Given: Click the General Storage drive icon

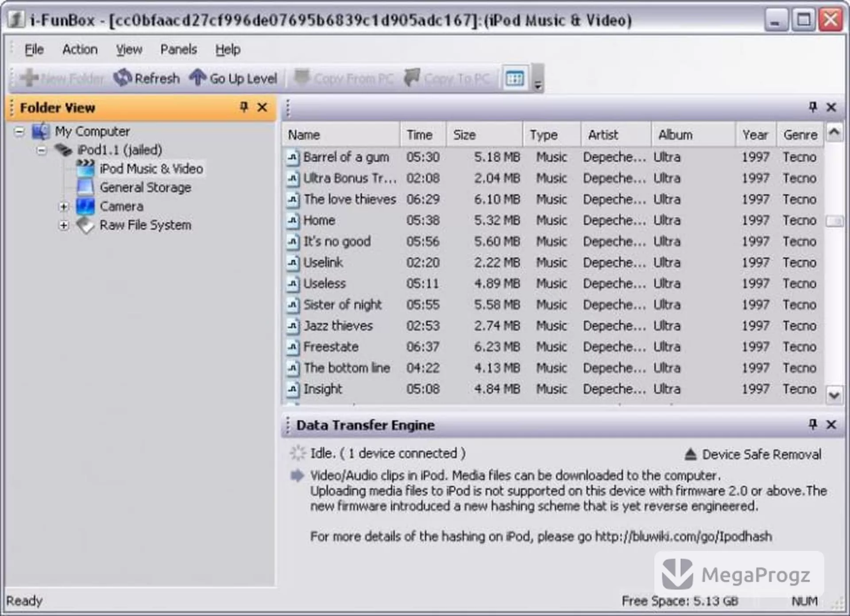Looking at the screenshot, I should [x=85, y=187].
